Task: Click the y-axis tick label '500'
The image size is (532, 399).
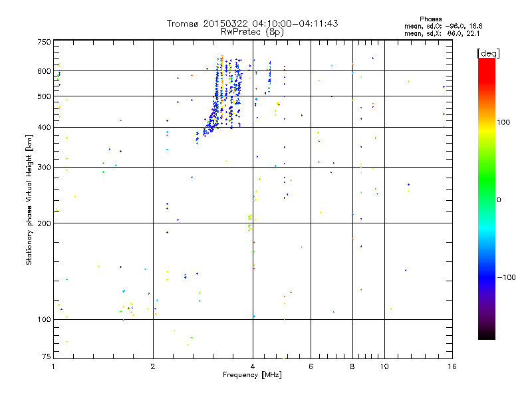Action: (x=44, y=96)
